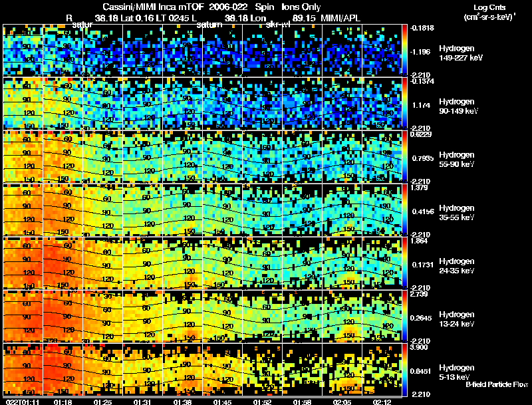
Task: Click the '1.864' colorbar value
Action: 419,241
